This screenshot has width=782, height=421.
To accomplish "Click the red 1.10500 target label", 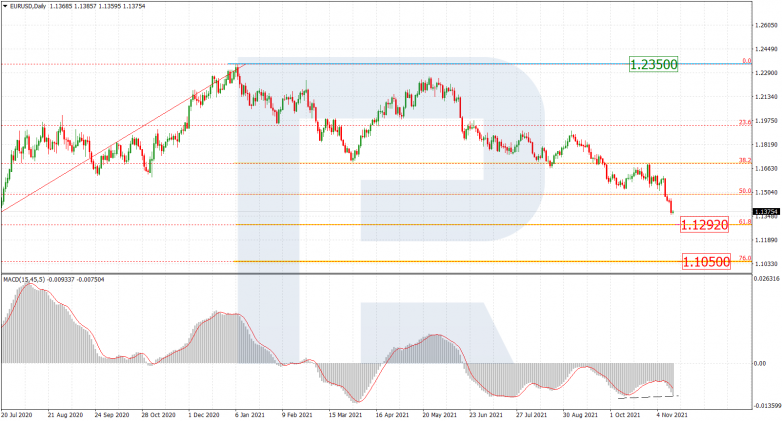I will click(706, 261).
